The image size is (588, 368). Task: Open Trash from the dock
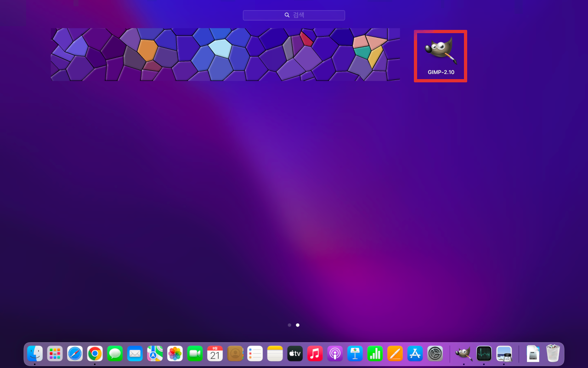pos(553,353)
